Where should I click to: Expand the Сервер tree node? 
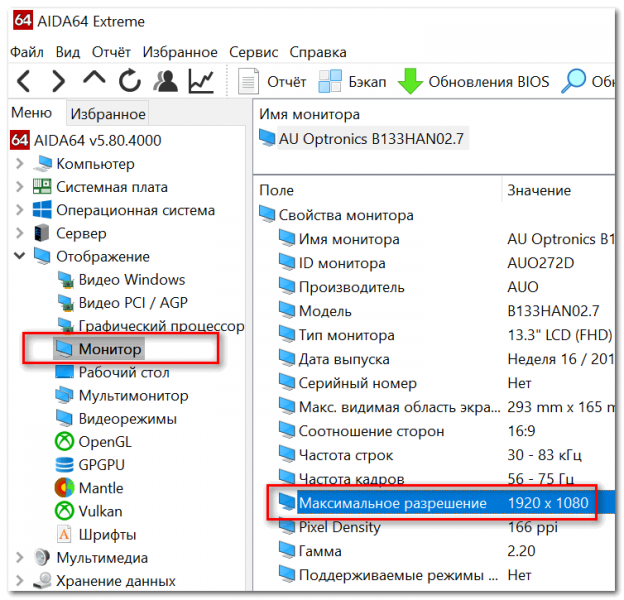19,233
